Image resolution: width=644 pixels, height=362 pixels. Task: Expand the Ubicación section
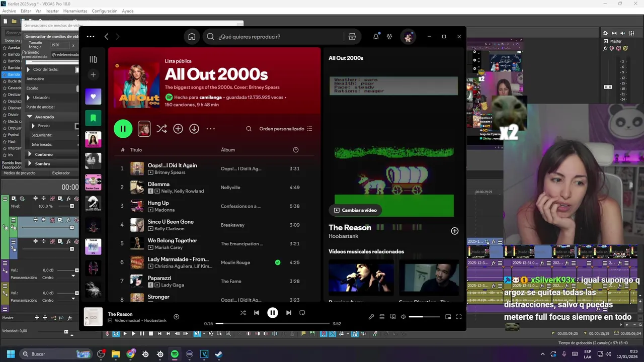click(29, 98)
